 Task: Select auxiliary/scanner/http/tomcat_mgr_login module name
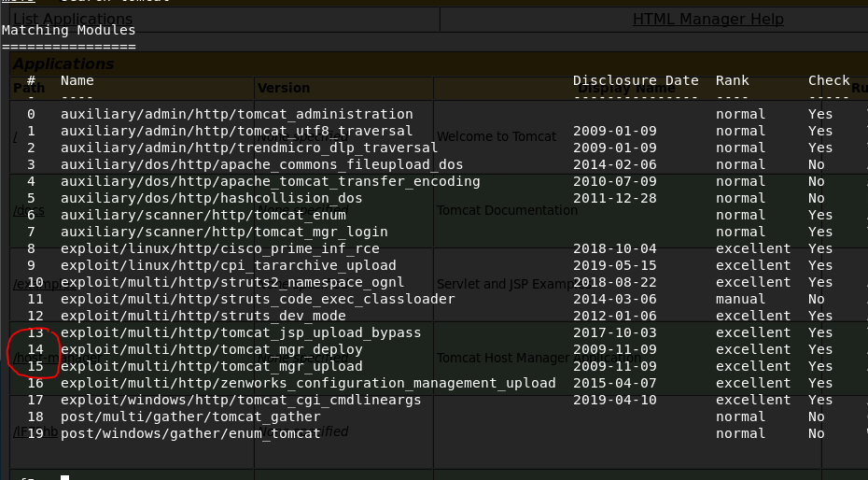[224, 232]
